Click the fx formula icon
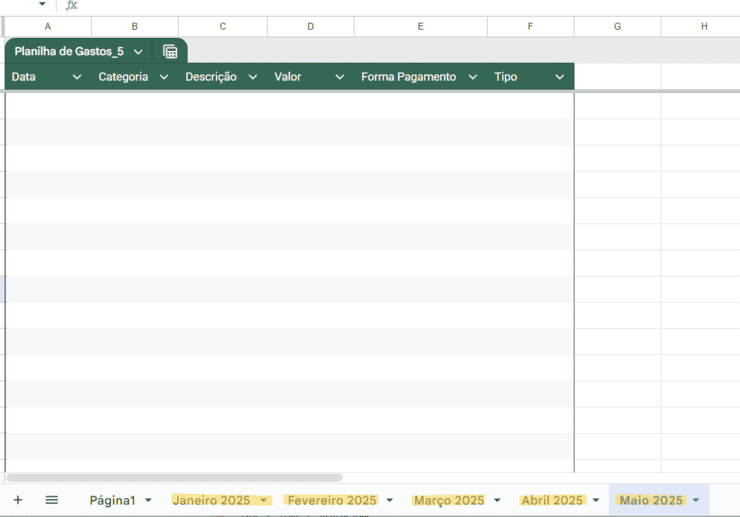Screen dimensions: 740x517 72,5
